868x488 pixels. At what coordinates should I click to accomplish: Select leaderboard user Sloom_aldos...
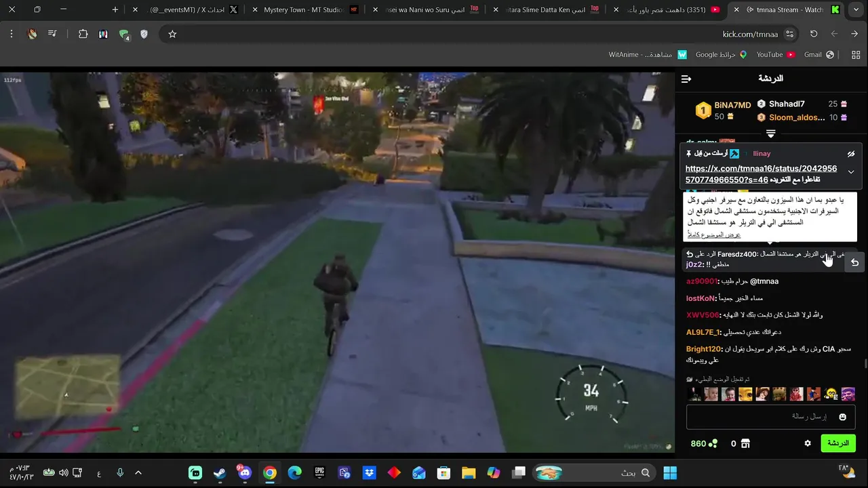coord(797,118)
